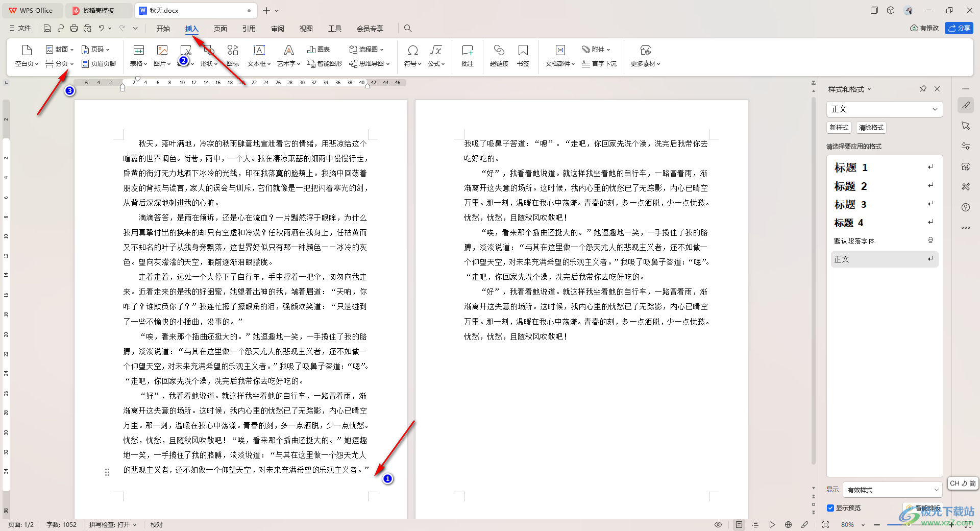Switch to web layout globe view
980x531 pixels.
(x=789, y=525)
